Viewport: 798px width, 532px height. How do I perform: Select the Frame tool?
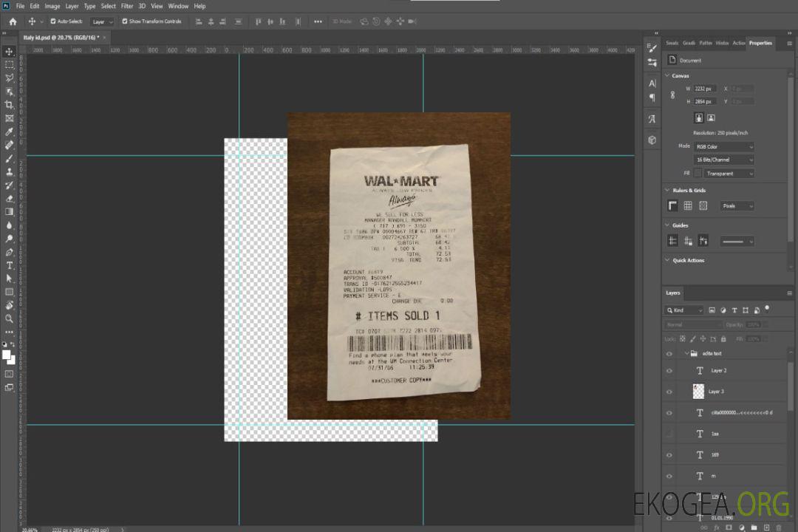(9, 118)
